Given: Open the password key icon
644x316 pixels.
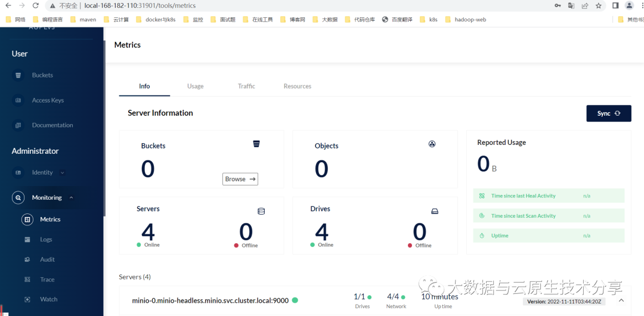Looking at the screenshot, I should 558,6.
